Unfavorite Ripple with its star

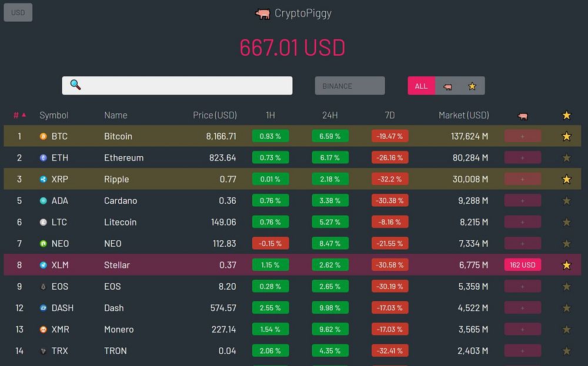coord(567,179)
